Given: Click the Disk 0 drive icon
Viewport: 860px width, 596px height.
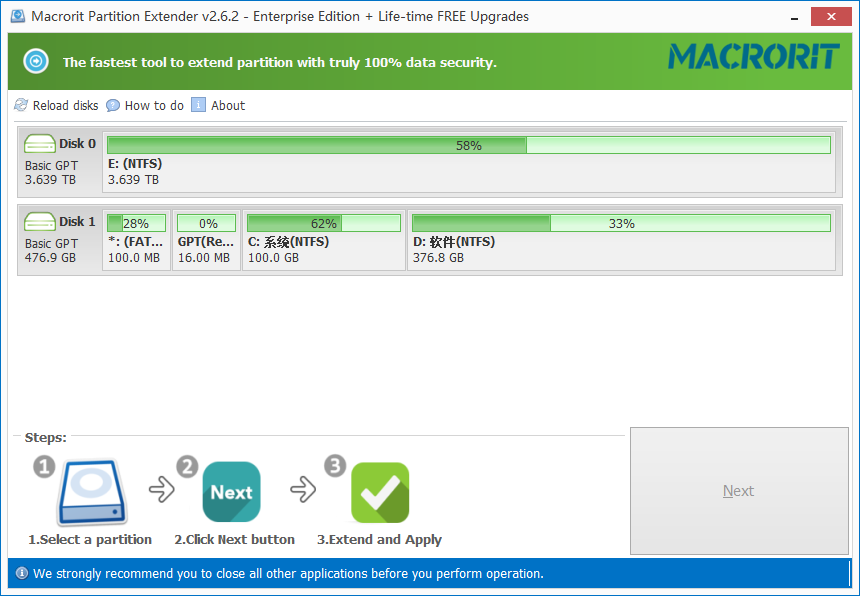Looking at the screenshot, I should [39, 144].
